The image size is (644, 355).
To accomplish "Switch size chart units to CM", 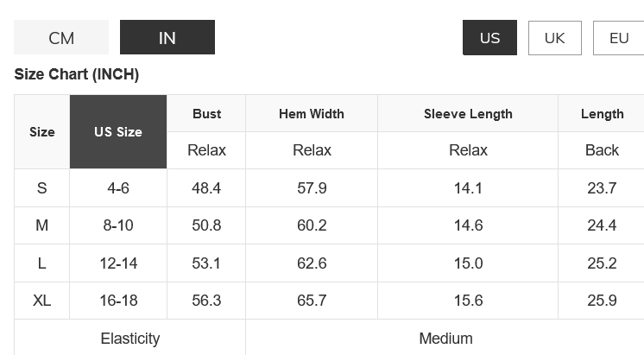I will point(61,38).
